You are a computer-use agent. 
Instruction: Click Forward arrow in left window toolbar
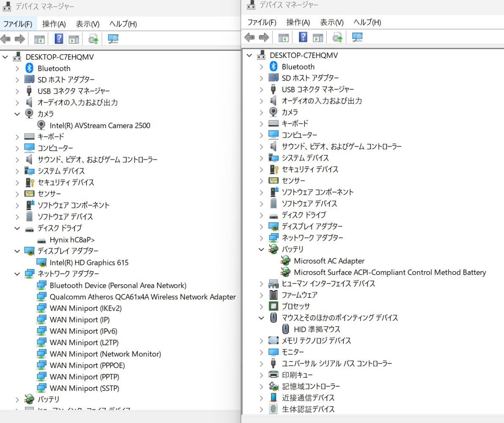pos(20,39)
